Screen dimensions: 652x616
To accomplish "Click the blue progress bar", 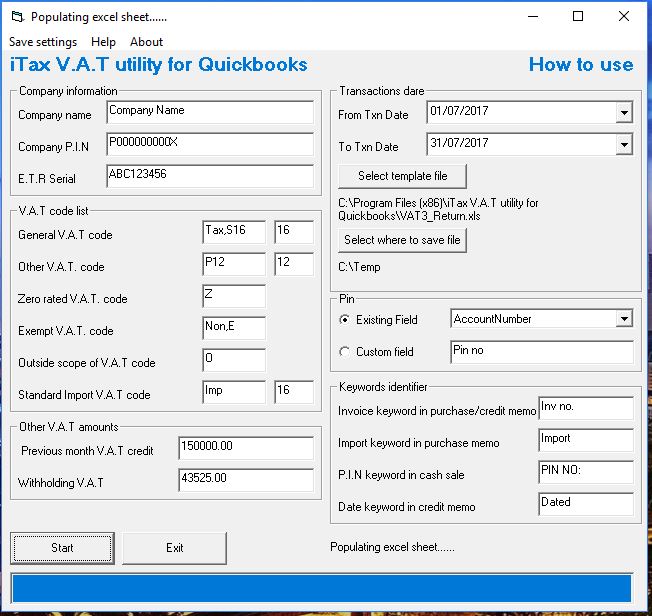I will tap(321, 588).
